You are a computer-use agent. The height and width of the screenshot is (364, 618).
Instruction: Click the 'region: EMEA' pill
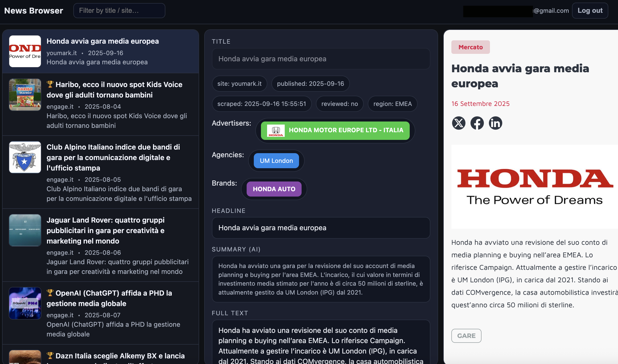pyautogui.click(x=392, y=104)
